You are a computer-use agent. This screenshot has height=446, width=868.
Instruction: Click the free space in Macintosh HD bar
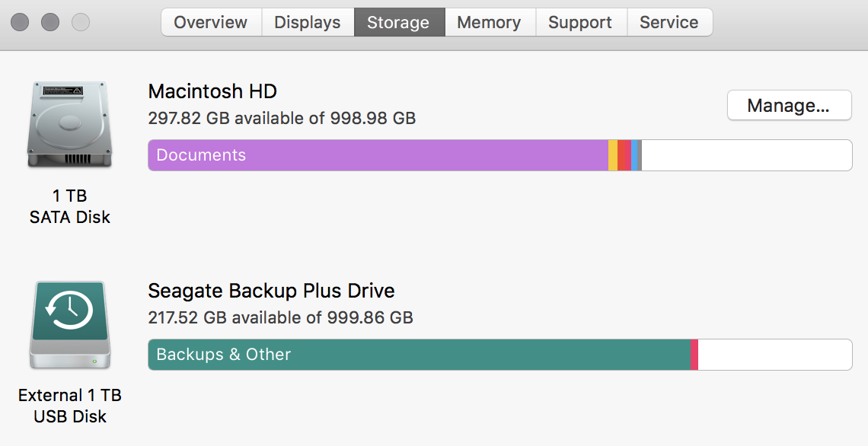[747, 155]
